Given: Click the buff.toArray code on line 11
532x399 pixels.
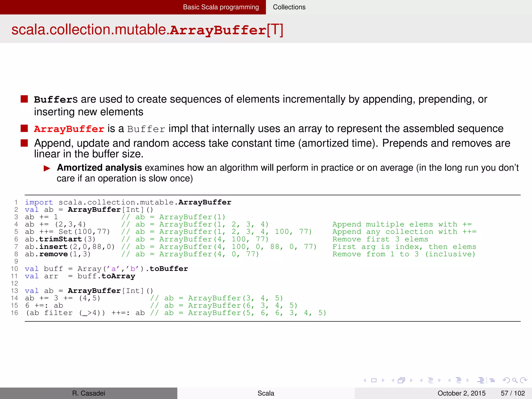Looking at the screenshot, I should pyautogui.click(x=106, y=276).
